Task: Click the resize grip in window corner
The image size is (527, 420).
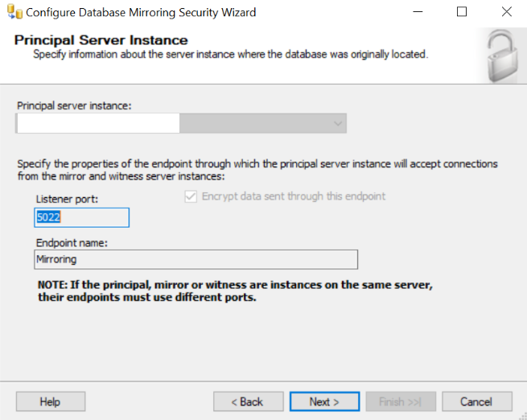Action: coord(521,414)
